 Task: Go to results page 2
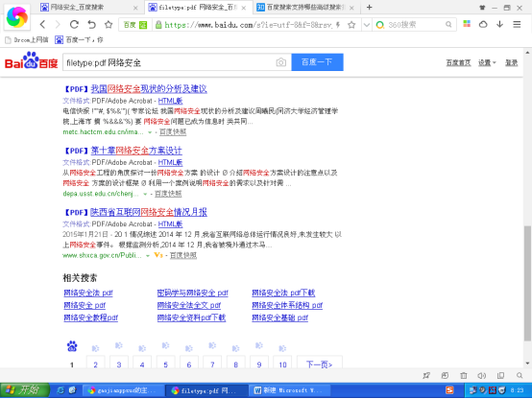(x=95, y=362)
